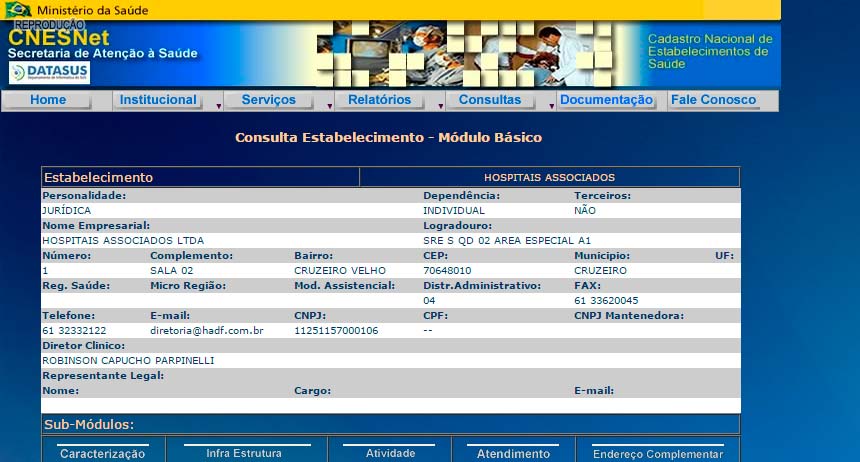Open the Home menu

(x=48, y=100)
